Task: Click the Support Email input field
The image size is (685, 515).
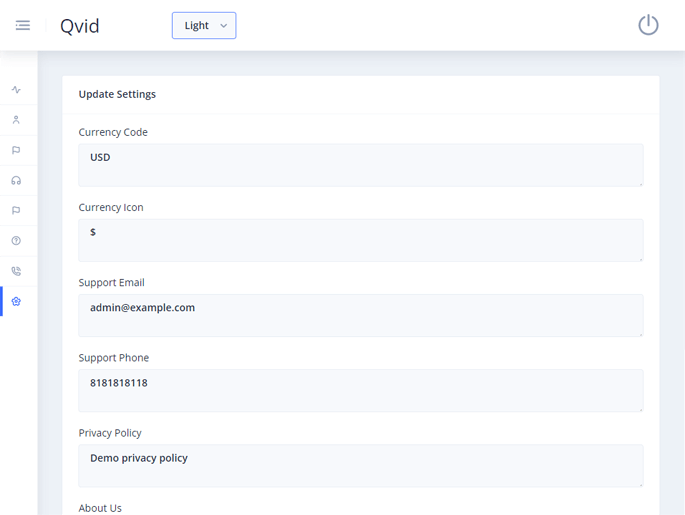Action: tap(360, 315)
